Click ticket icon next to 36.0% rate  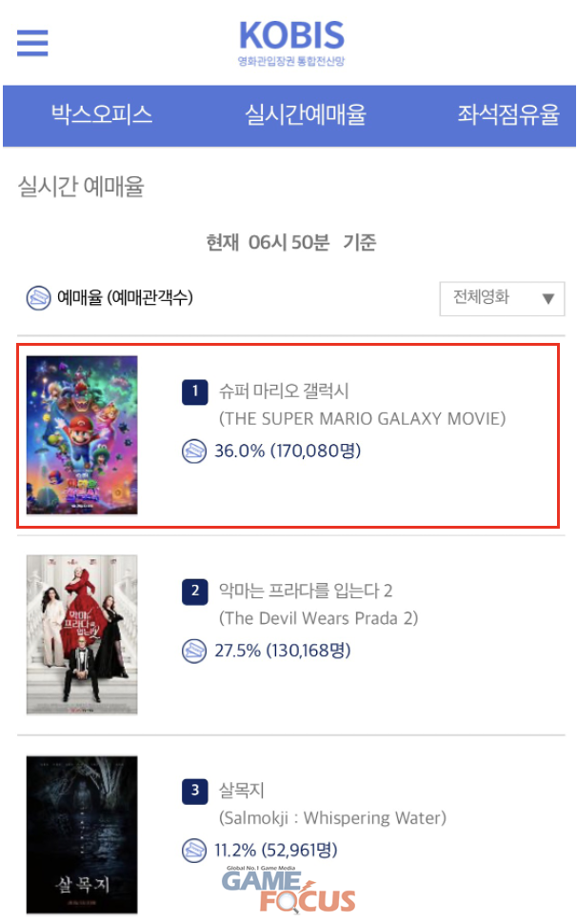[x=194, y=452]
